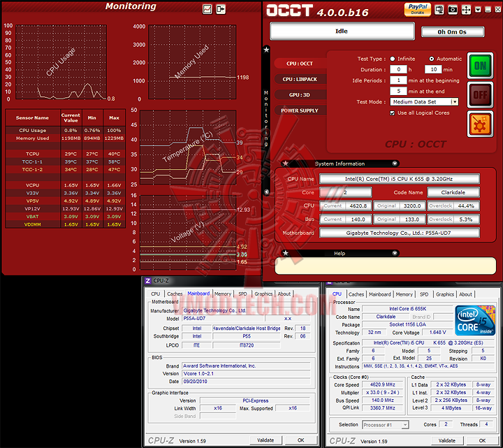Click the Motherboard field showing P55A-UD7
The image size is (503, 448).
(x=400, y=233)
